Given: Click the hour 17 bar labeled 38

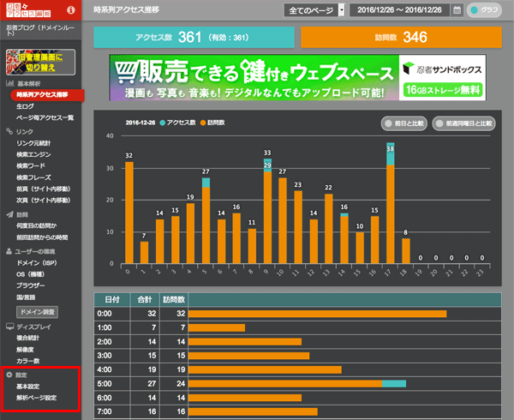Looking at the screenshot, I should [391, 203].
